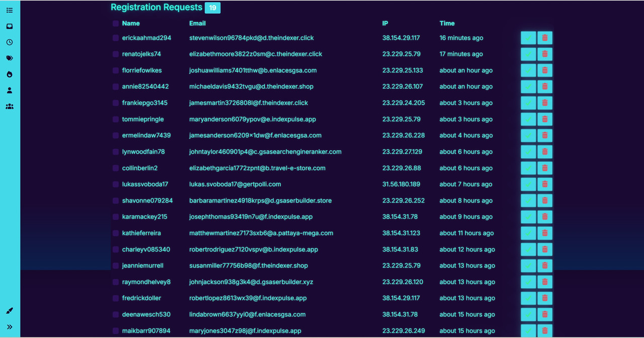
Task: Expand the sidebar with double chevron
Action: coord(10,327)
